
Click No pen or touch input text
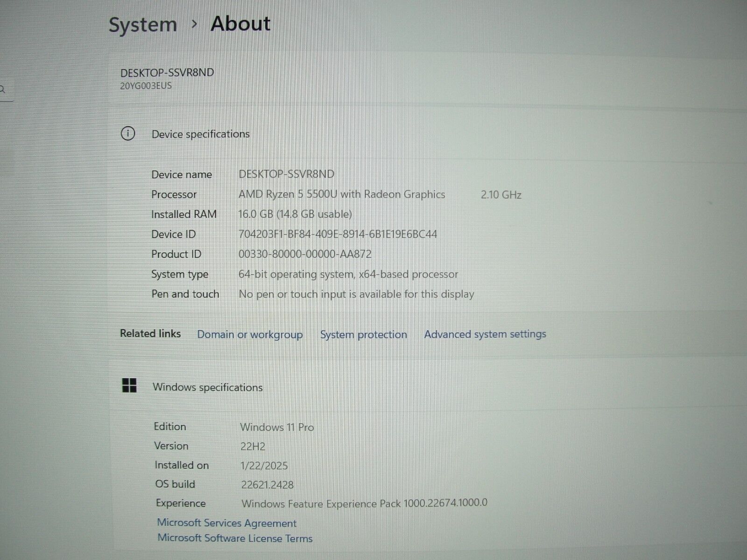(x=357, y=294)
